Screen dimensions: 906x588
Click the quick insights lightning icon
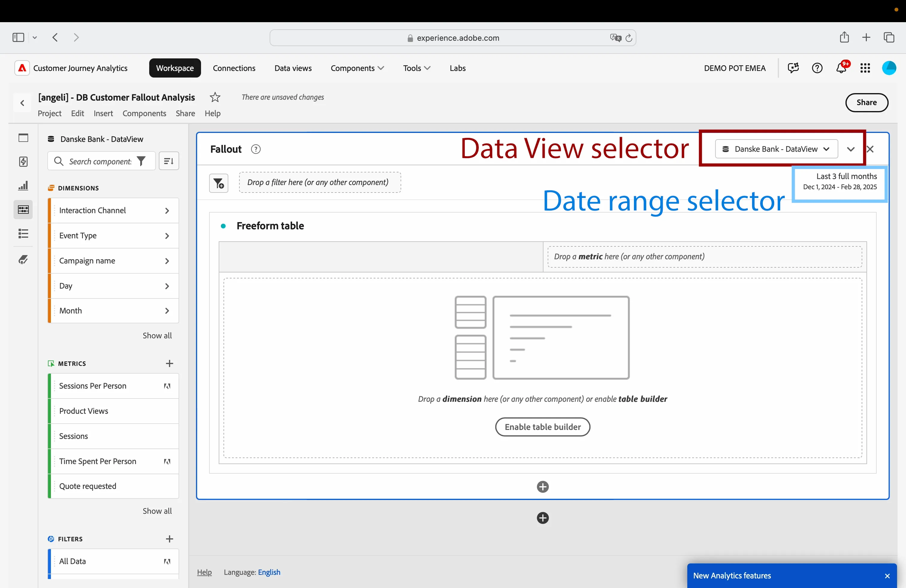coord(23,162)
